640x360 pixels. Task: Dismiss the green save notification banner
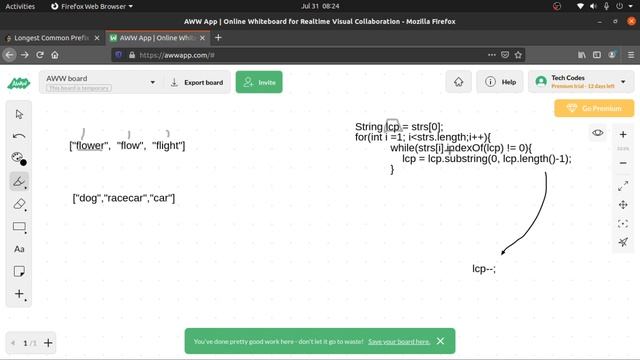440,341
